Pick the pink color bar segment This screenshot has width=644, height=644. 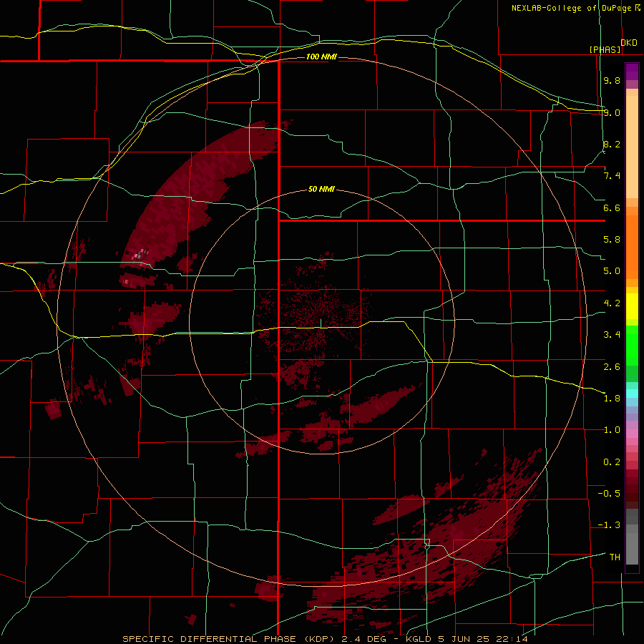(x=632, y=434)
